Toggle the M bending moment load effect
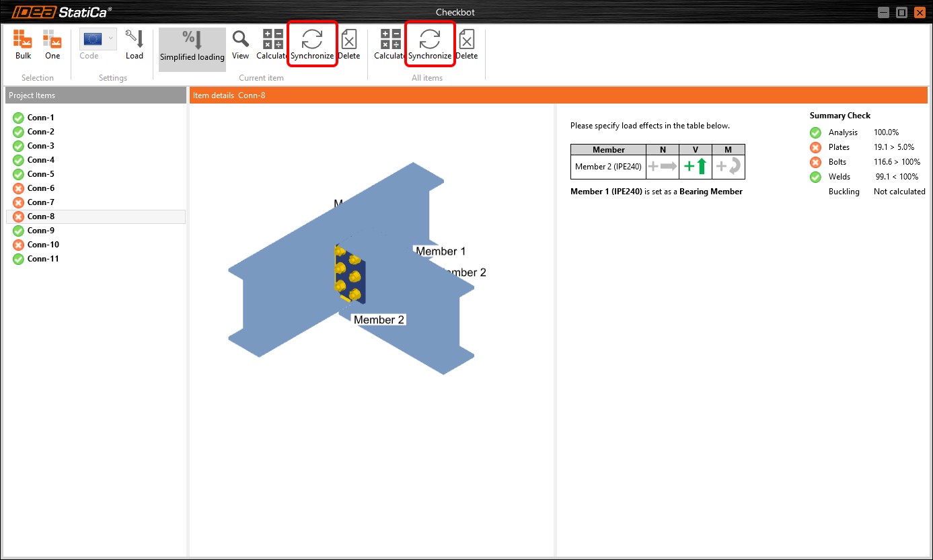Viewport: 933px width, 560px height. pyautogui.click(x=729, y=167)
